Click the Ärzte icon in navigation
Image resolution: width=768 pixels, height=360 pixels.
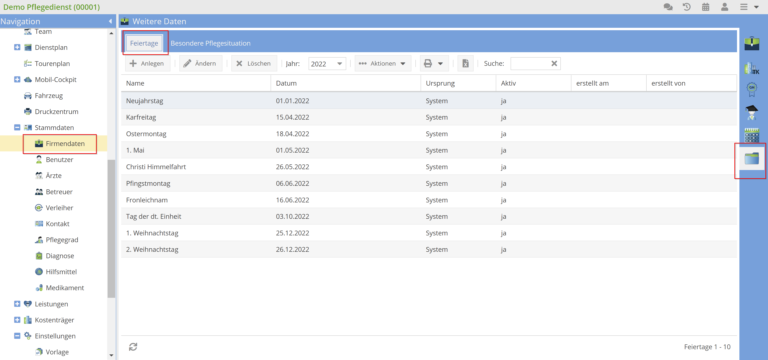39,175
